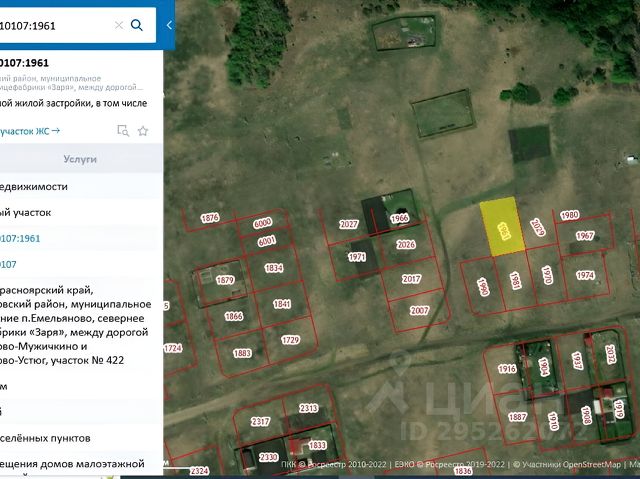Clear the search field with X
Image resolution: width=640 pixels, height=479 pixels.
(119, 25)
